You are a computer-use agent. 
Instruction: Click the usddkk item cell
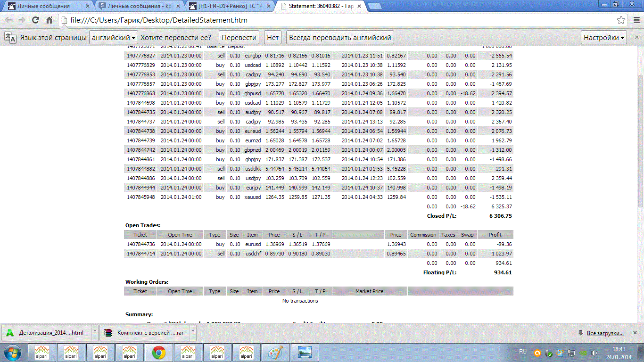pyautogui.click(x=253, y=169)
